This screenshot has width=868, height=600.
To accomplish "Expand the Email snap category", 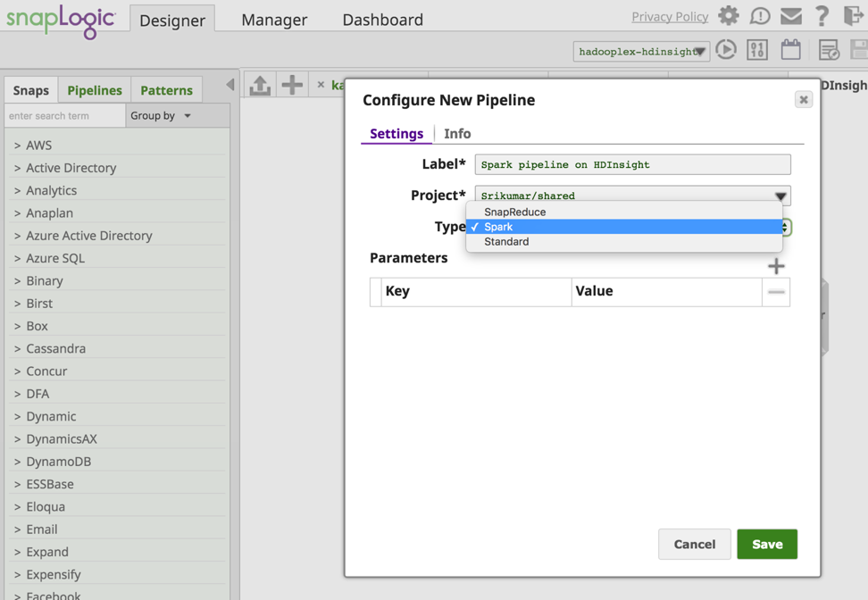I will (x=117, y=529).
